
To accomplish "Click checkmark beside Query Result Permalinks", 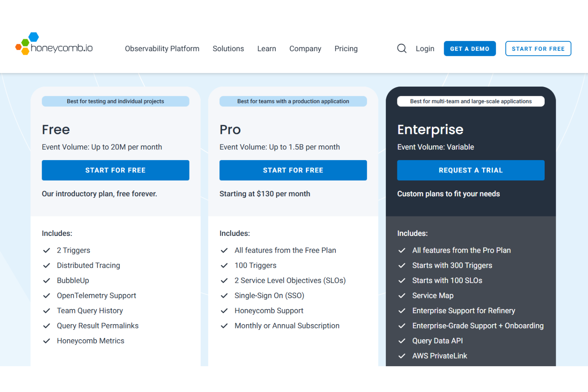I will (46, 326).
